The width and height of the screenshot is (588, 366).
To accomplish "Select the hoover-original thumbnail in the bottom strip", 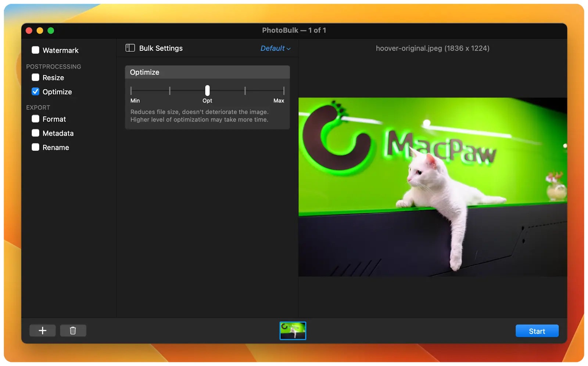I will pyautogui.click(x=293, y=331).
